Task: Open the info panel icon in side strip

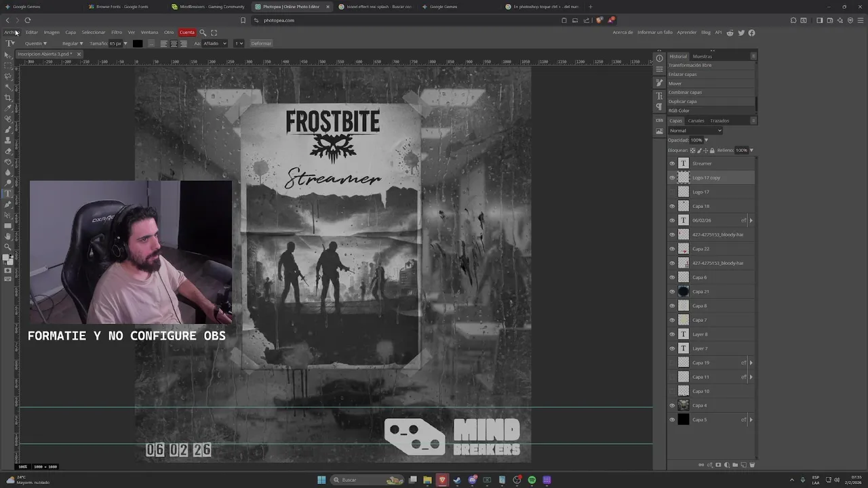Action: 659,58
